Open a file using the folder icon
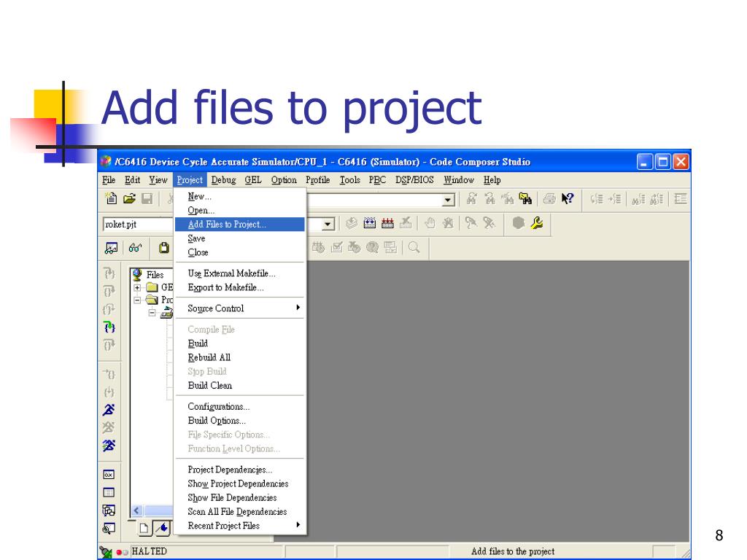The image size is (747, 560). click(x=129, y=198)
